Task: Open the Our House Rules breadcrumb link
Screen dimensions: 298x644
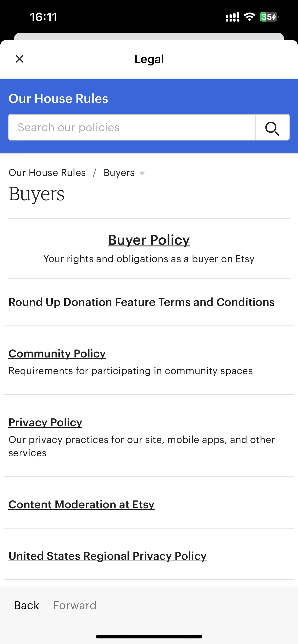Action: [x=47, y=173]
